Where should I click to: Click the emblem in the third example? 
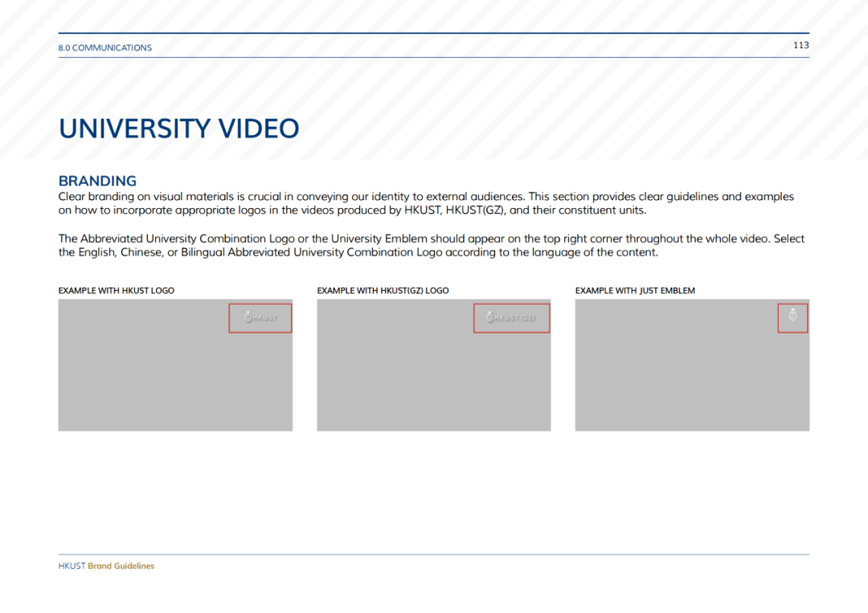(x=792, y=315)
